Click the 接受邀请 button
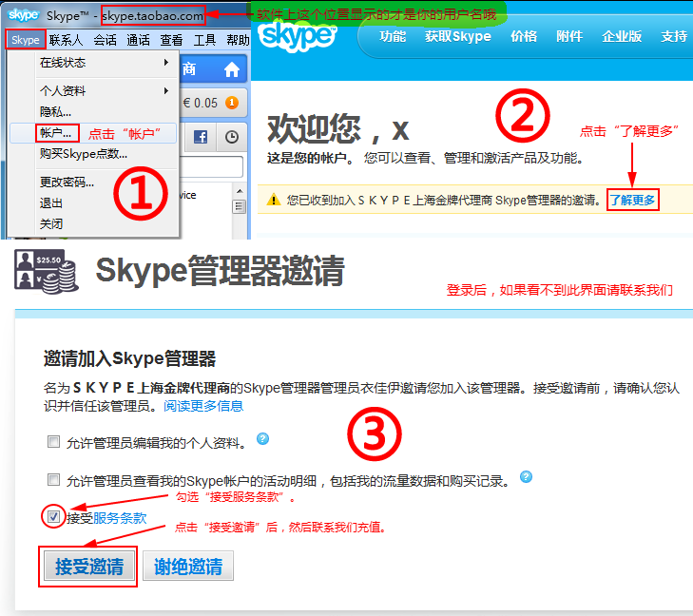This screenshot has width=693, height=616. [89, 566]
